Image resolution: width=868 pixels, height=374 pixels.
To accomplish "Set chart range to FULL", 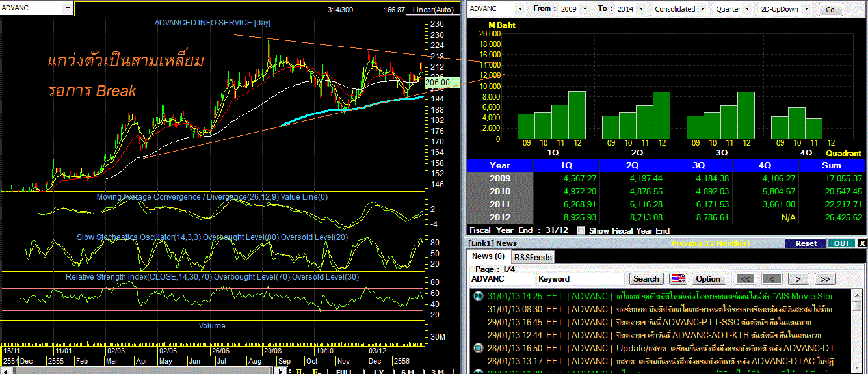I will point(344,371).
